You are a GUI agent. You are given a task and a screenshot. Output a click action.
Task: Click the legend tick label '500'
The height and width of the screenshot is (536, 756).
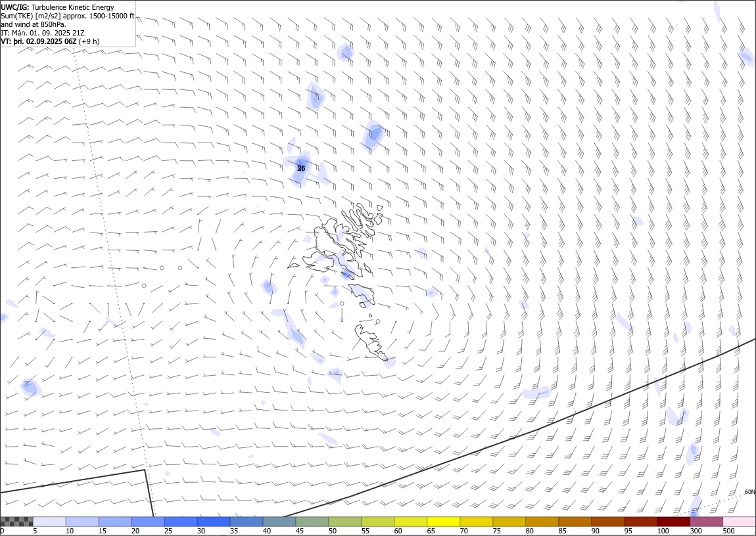(728, 531)
